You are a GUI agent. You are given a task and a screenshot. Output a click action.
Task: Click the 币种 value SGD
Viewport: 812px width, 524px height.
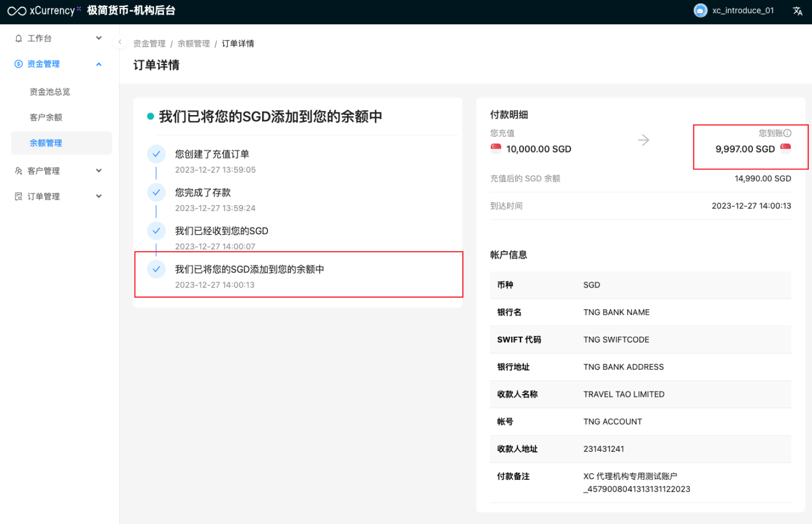591,285
